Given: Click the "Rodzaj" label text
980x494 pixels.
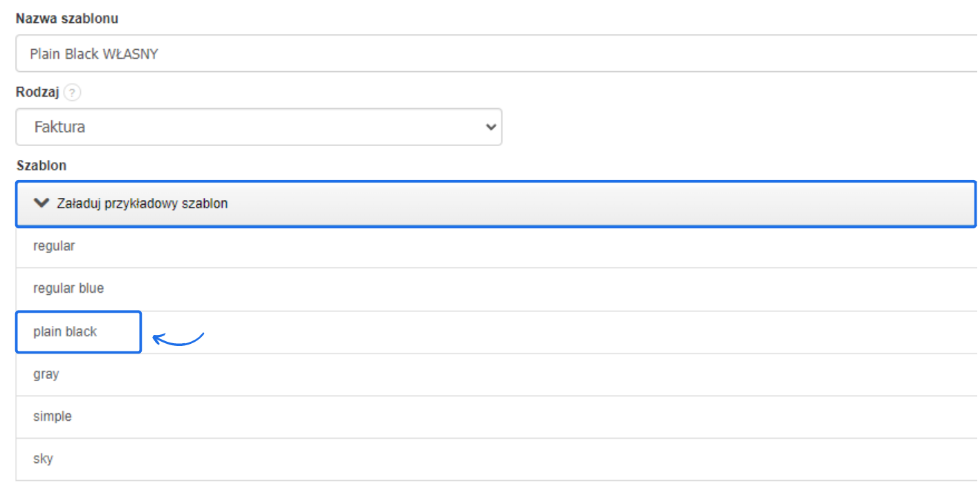Looking at the screenshot, I should pyautogui.click(x=38, y=92).
